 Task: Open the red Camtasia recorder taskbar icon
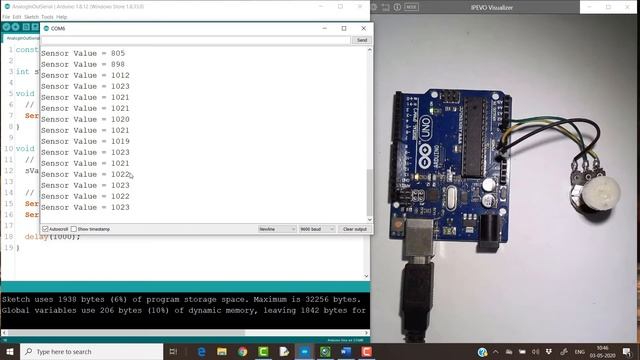click(x=367, y=351)
